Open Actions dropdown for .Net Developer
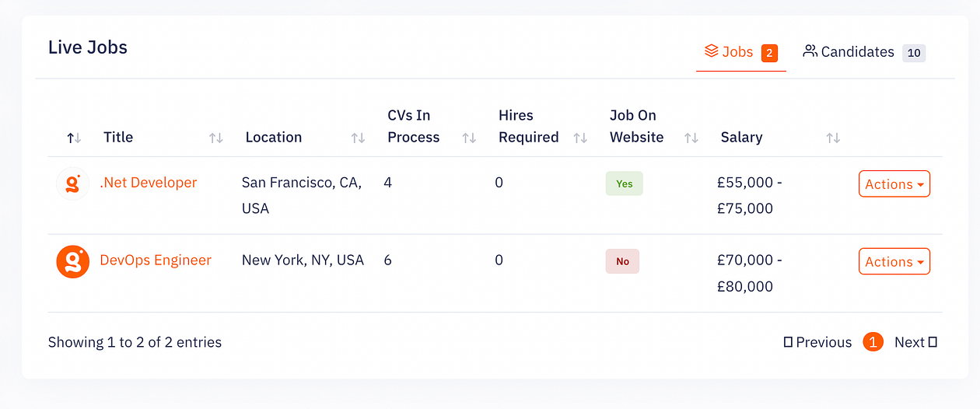Image resolution: width=980 pixels, height=409 pixels. click(894, 184)
